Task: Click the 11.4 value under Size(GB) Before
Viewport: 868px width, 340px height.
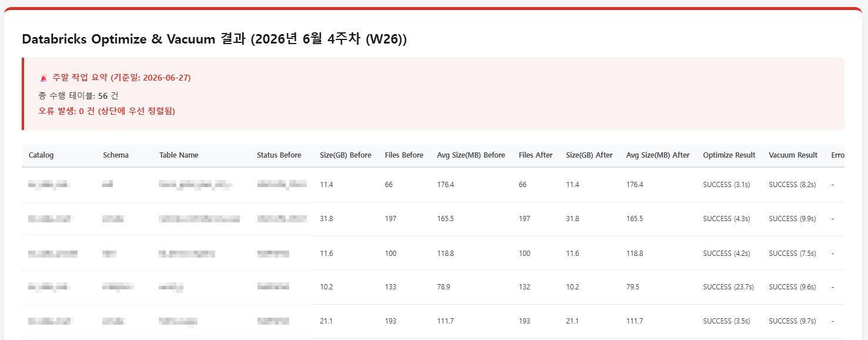Action: (326, 185)
